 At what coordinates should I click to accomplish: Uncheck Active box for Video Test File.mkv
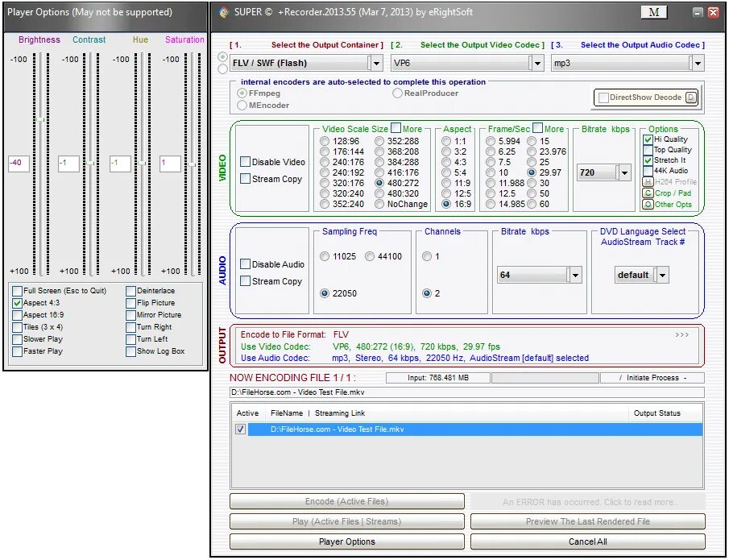240,429
